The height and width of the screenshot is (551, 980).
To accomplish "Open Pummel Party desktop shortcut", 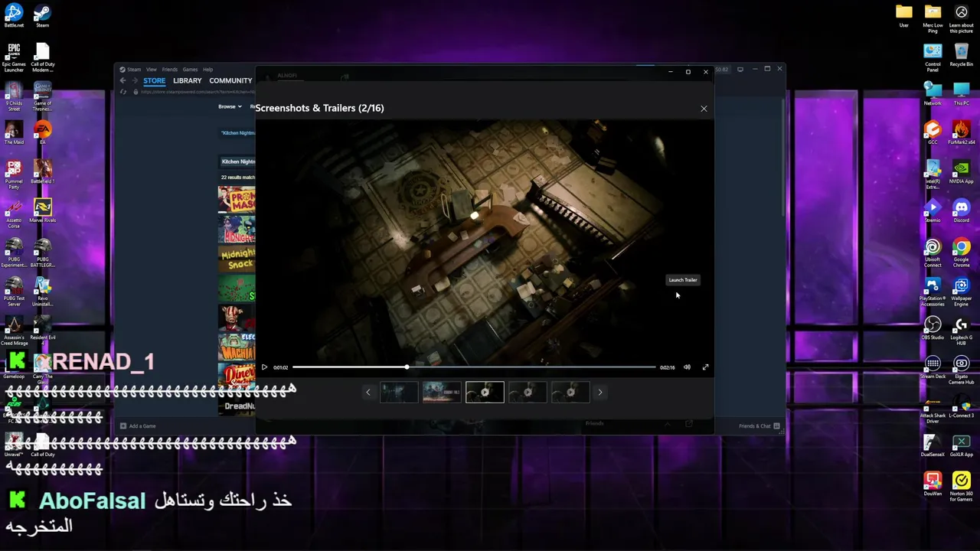I will [x=14, y=174].
